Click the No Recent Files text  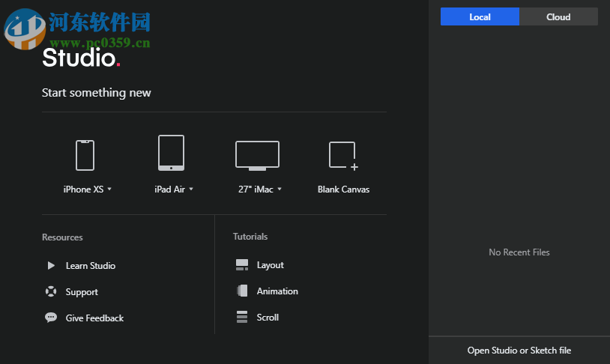click(x=519, y=252)
